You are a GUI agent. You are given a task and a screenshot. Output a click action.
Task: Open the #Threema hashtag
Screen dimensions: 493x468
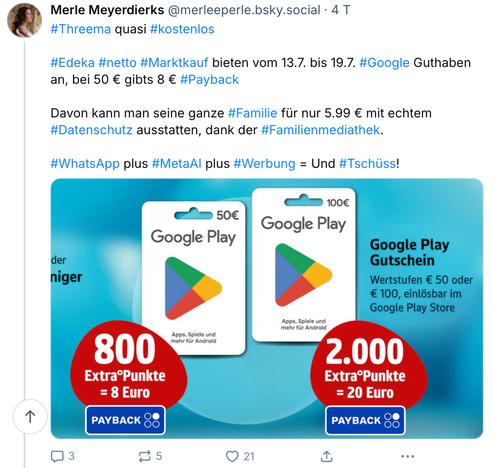click(x=81, y=29)
